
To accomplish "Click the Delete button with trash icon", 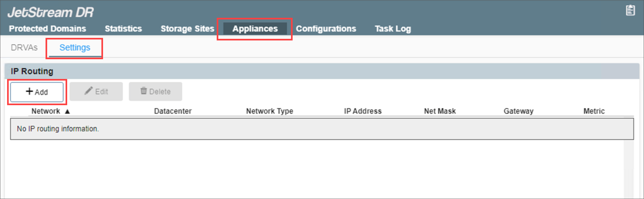I will [155, 92].
